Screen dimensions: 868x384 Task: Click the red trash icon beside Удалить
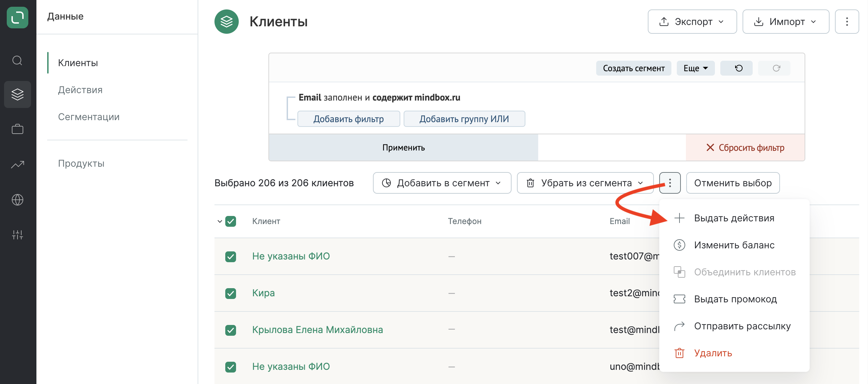click(x=679, y=353)
